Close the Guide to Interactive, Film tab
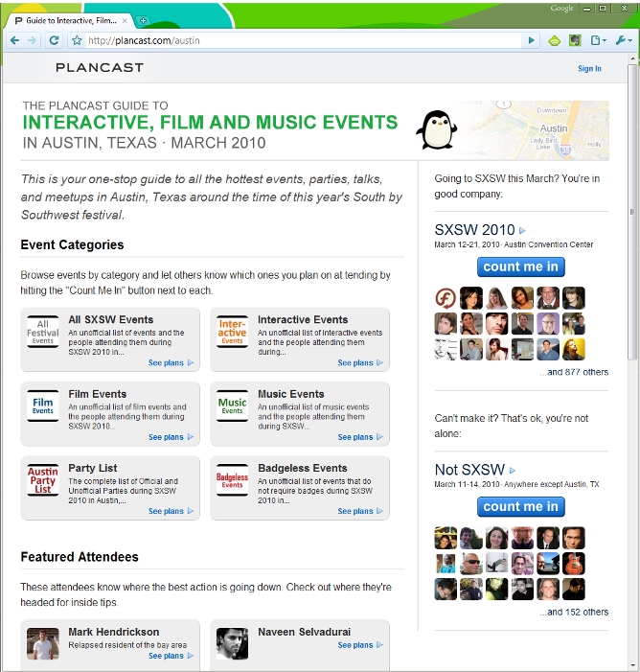 pos(125,20)
